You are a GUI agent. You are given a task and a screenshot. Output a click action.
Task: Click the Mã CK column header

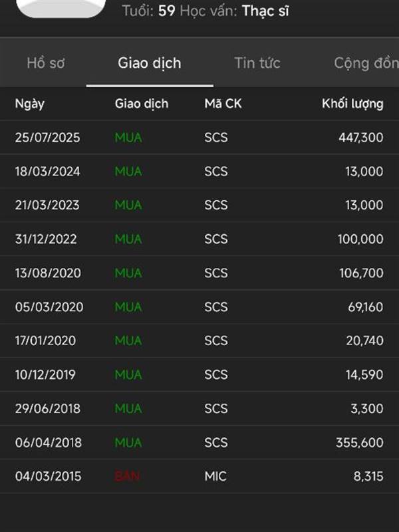(x=223, y=104)
